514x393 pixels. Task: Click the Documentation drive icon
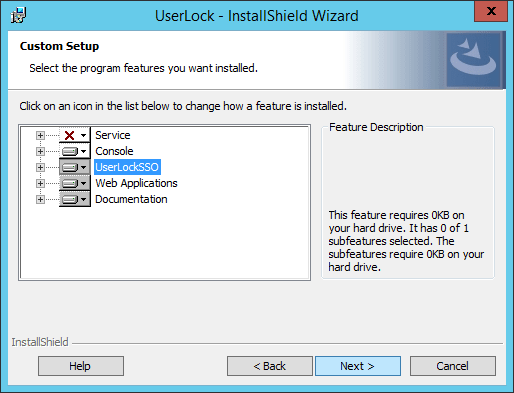70,199
